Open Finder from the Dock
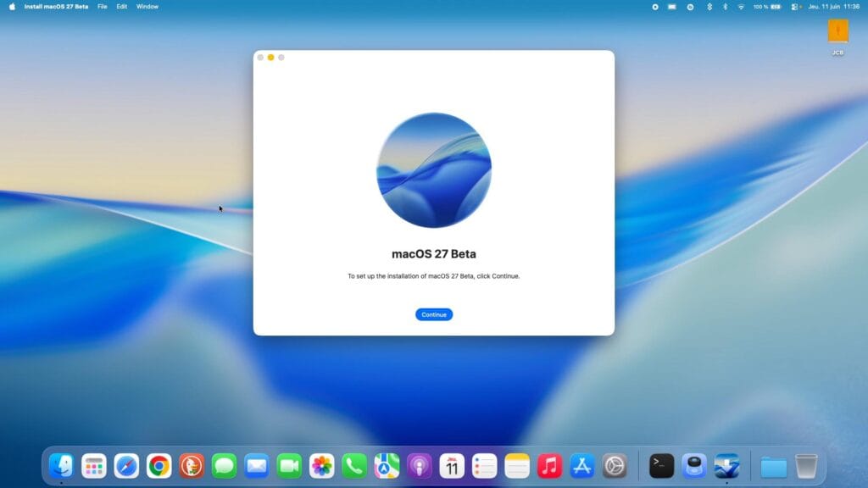 (61, 466)
